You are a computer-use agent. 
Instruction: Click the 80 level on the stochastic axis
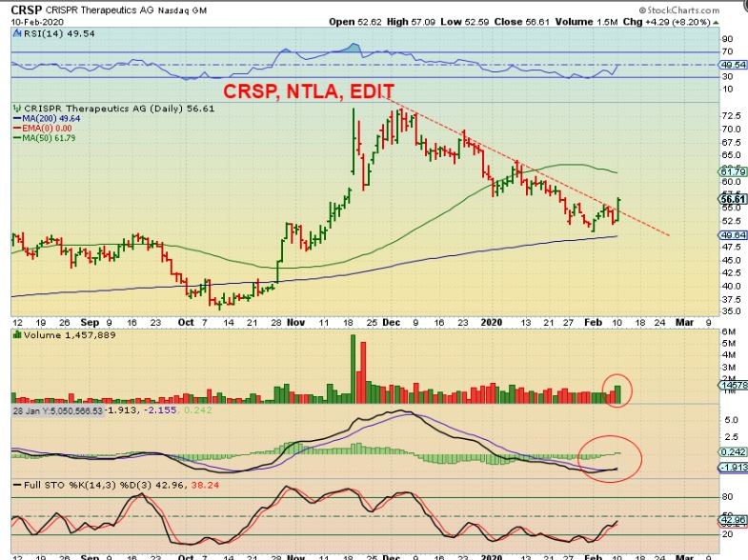(x=727, y=497)
